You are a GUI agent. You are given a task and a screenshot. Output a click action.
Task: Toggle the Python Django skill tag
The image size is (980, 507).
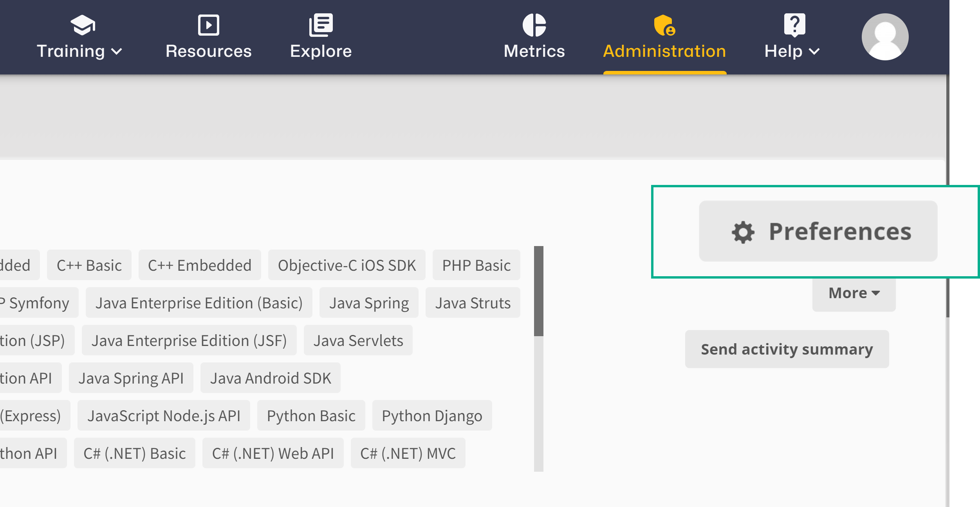point(432,415)
